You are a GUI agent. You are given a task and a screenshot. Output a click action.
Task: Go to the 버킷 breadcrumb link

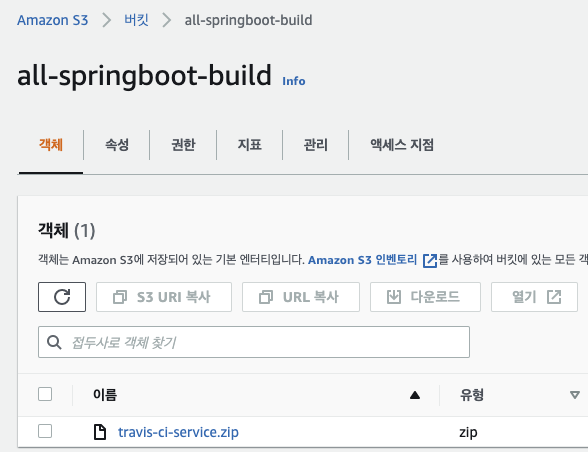[x=136, y=20]
